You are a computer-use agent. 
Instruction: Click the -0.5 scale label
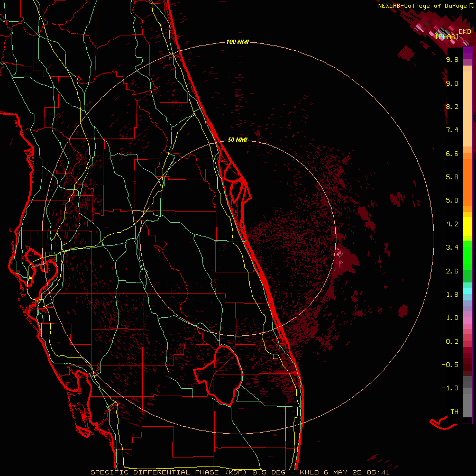450,365
